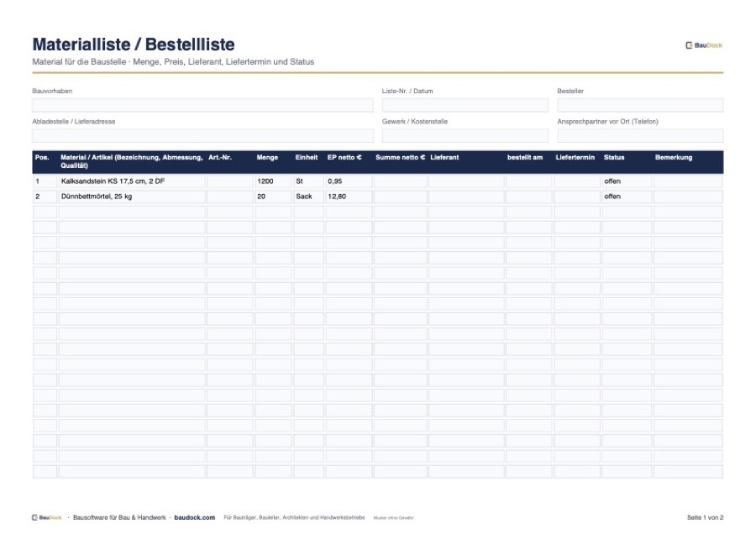This screenshot has height=534, width=756.
Task: Click the 'offen' status in the Dünnbettmörtel row
Action: coord(627,196)
